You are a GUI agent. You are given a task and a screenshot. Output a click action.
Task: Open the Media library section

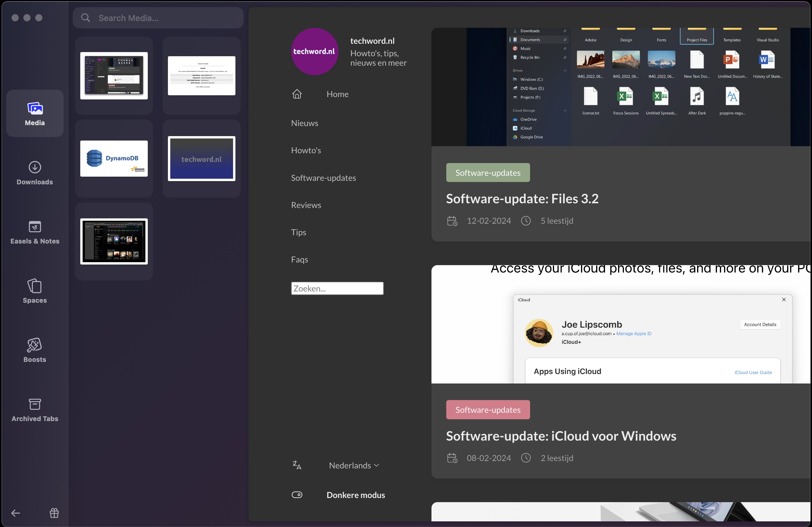click(35, 114)
